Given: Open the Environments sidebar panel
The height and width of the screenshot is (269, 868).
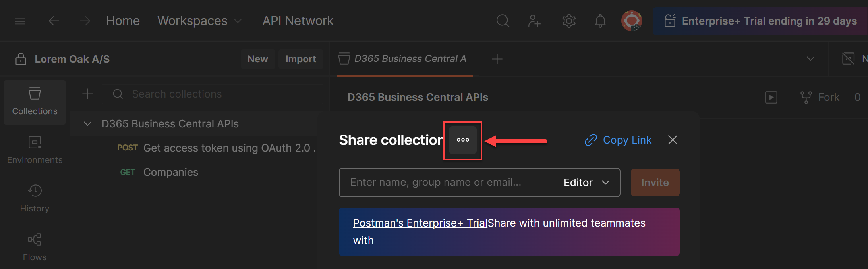Looking at the screenshot, I should (x=35, y=150).
